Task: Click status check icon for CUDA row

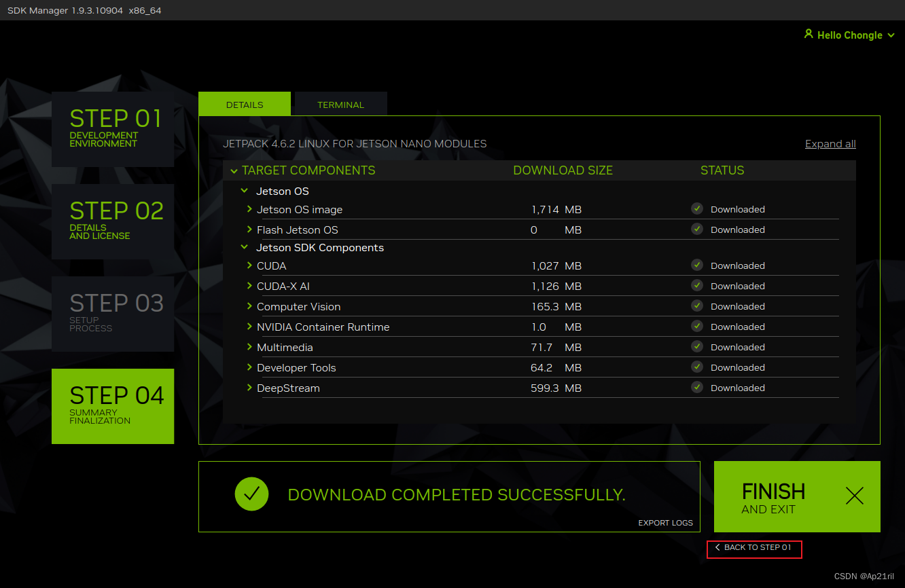Action: click(697, 265)
